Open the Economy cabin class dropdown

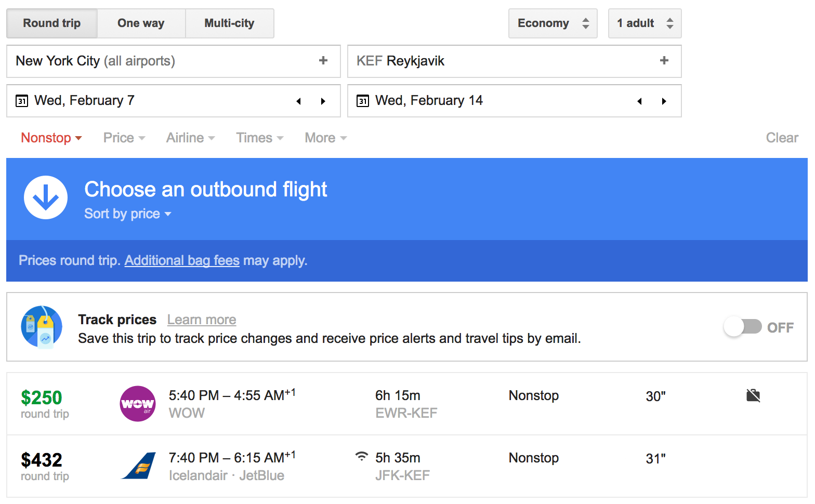click(553, 23)
